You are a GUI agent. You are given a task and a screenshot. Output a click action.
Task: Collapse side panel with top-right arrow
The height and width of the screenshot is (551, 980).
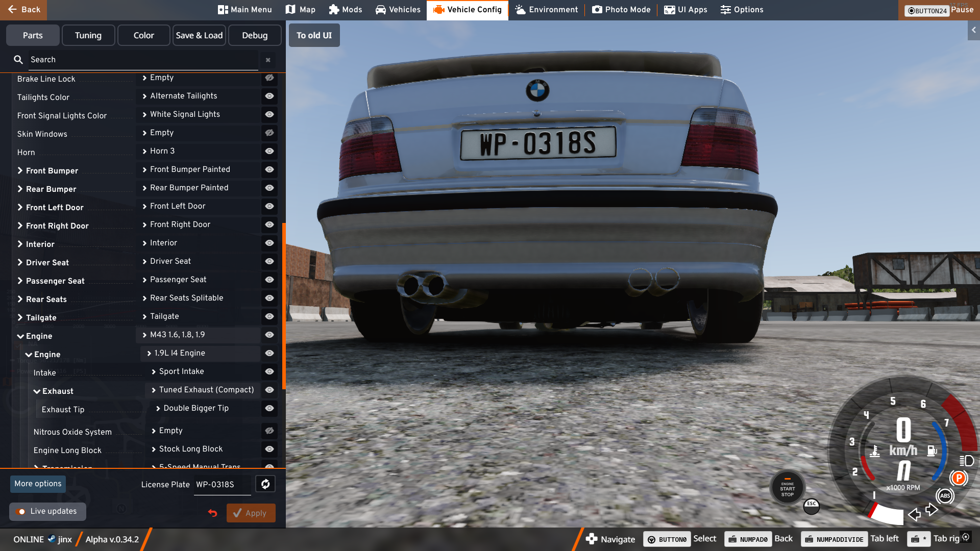(974, 31)
